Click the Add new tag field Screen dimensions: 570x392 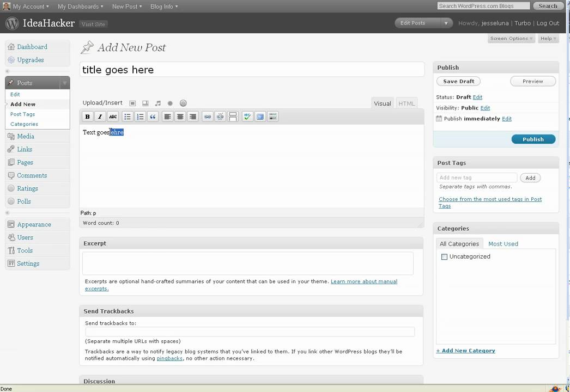(x=477, y=178)
